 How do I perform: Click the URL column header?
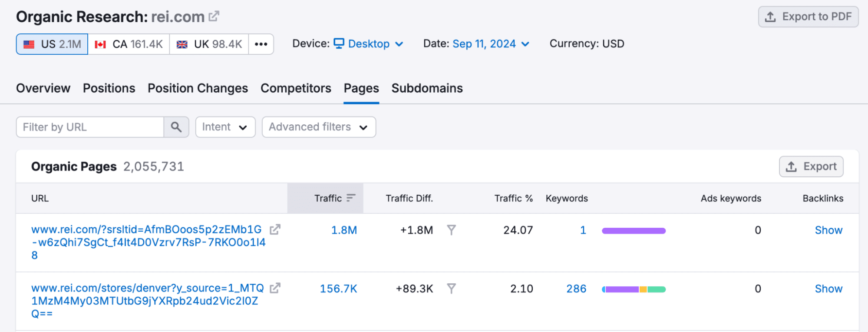40,198
